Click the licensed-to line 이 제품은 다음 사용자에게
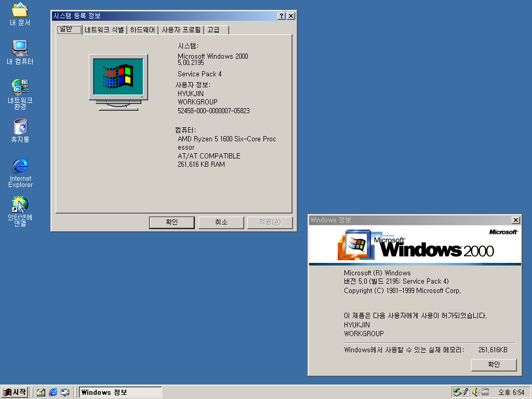Image resolution: width=532 pixels, height=399 pixels. pos(415,315)
